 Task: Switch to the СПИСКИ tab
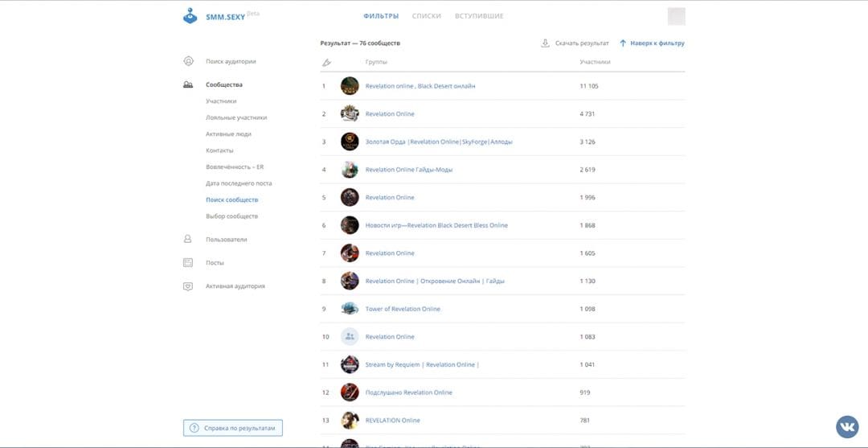[x=427, y=16]
